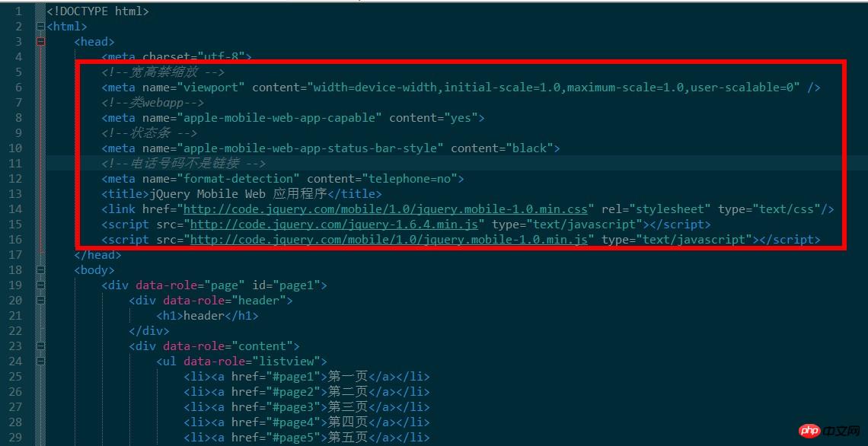Click the list item text 第三页

[348, 407]
